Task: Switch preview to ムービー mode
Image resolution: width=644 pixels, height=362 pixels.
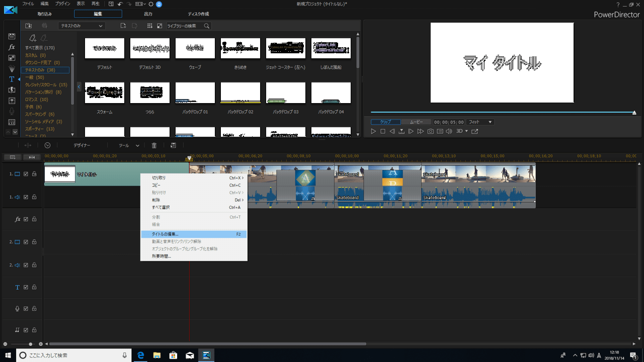Action: [x=416, y=122]
